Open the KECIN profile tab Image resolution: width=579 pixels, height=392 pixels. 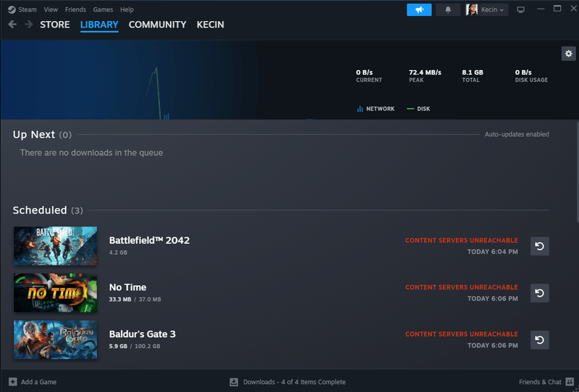pos(210,25)
